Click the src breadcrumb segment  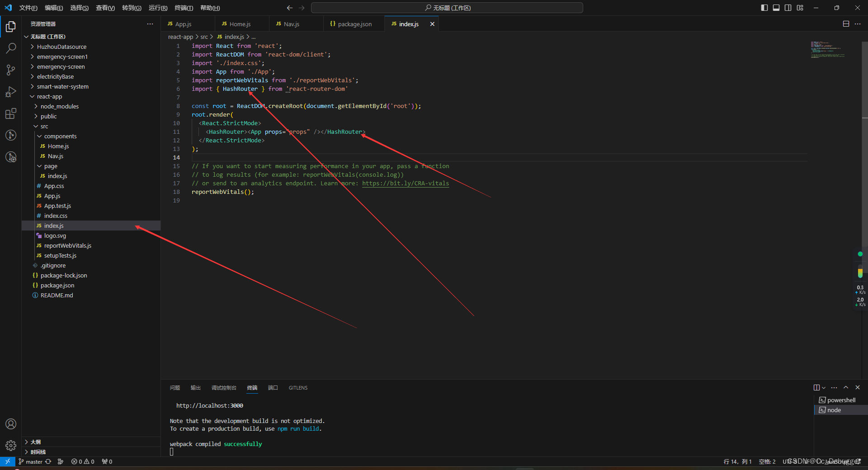[204, 37]
